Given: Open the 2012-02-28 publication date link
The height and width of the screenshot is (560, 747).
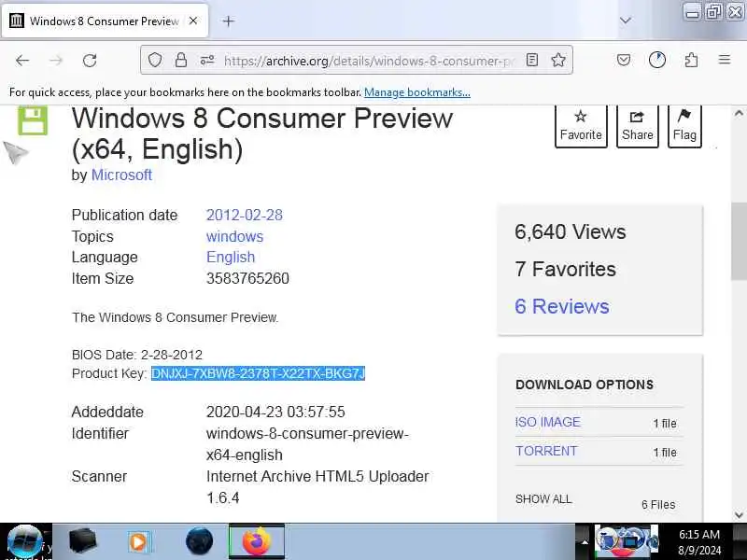Looking at the screenshot, I should [245, 215].
